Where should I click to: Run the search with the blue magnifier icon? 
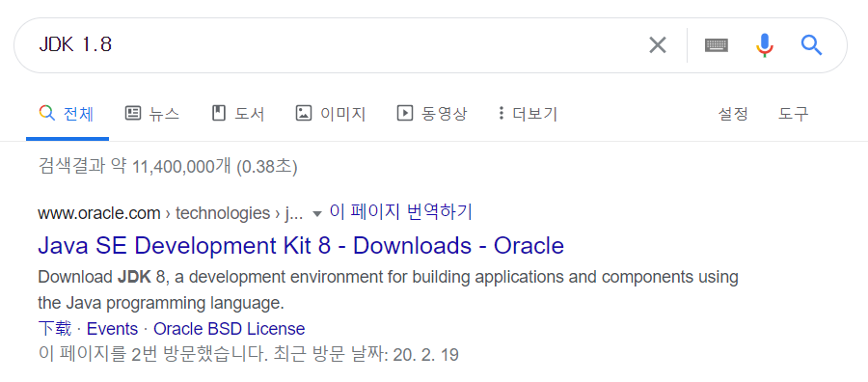811,44
